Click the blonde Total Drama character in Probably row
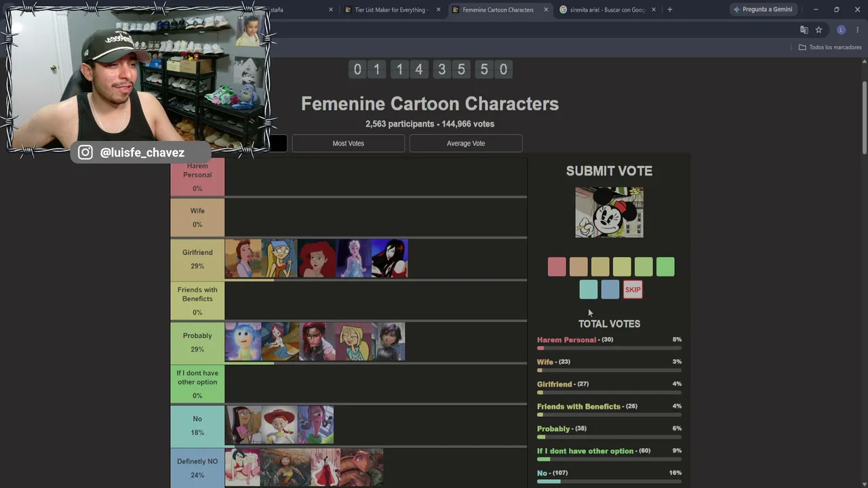This screenshot has height=488, width=868. [353, 342]
